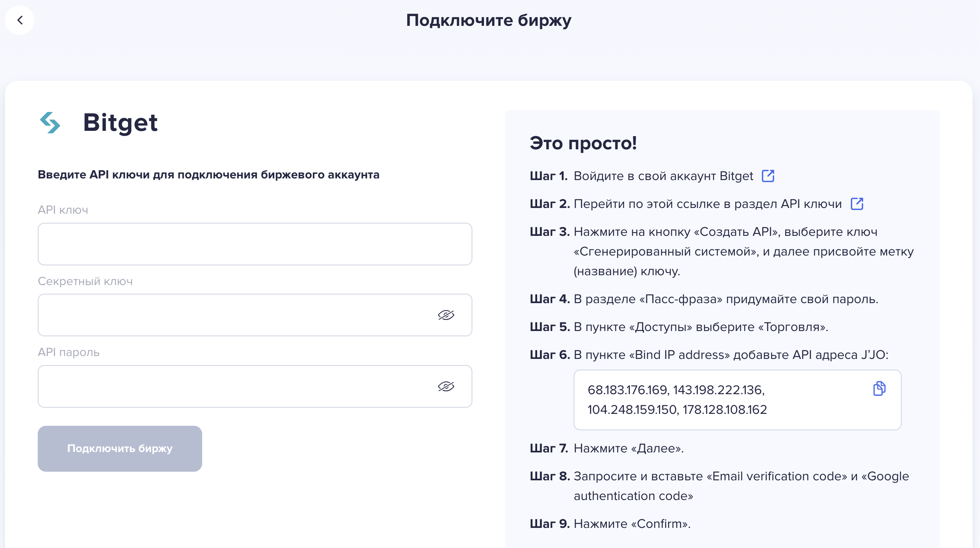Show the API password value
This screenshot has width=980, height=548.
pos(446,386)
